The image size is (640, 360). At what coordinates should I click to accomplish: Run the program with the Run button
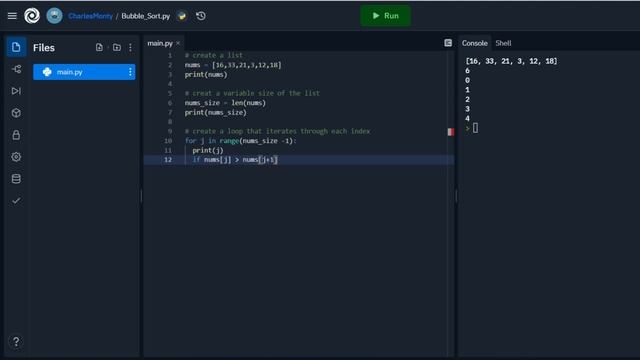[x=385, y=16]
